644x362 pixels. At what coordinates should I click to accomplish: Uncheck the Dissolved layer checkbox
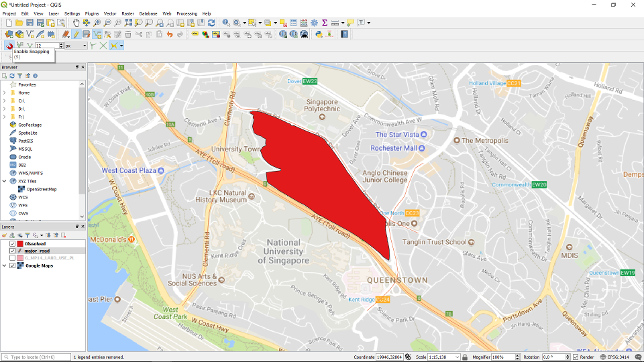(12, 243)
